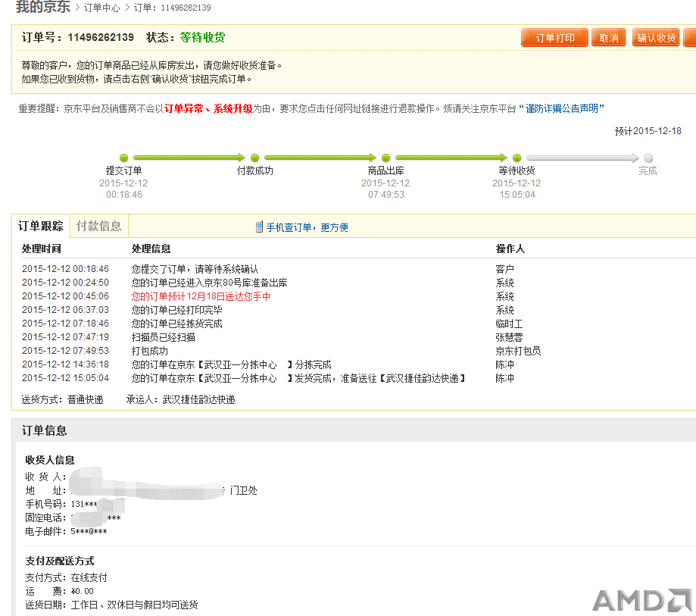Click the timestamp 2015-12-12 14:36:18
The height and width of the screenshot is (616, 696).
tap(65, 364)
